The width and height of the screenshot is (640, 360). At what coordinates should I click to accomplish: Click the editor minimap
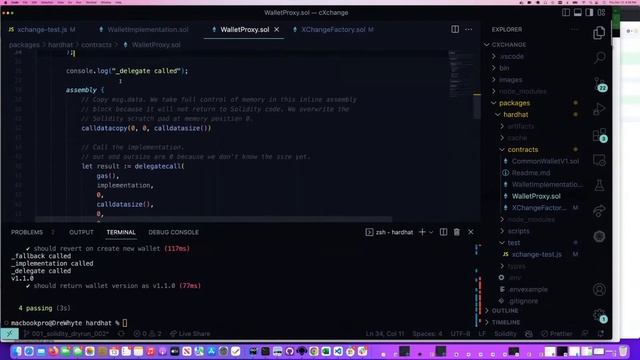point(460,73)
